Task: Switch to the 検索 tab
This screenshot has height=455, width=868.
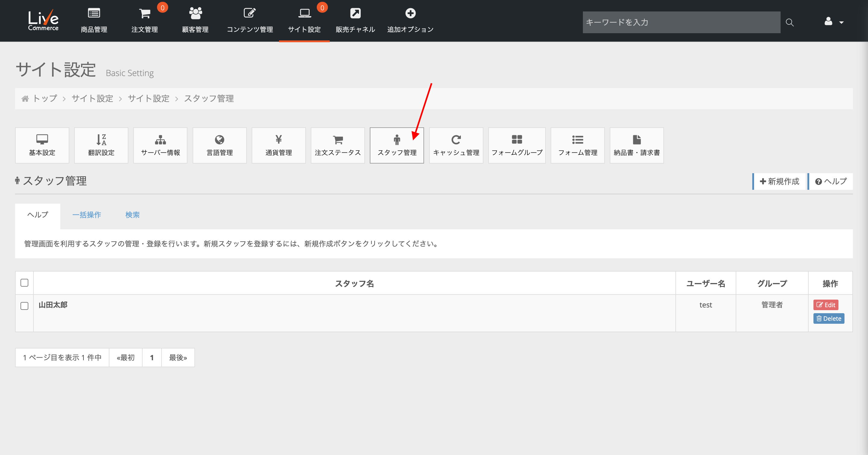Action: (132, 215)
